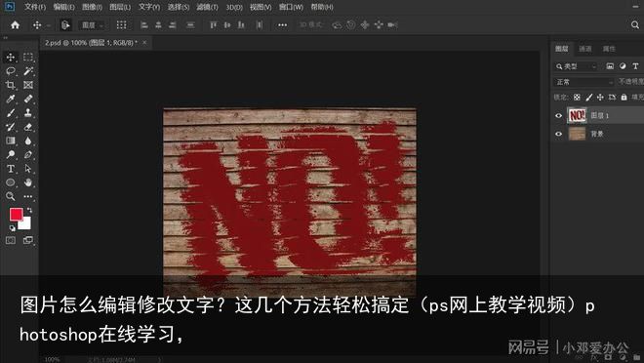Activate the Crop tool
Image resolution: width=644 pixels, height=363 pixels.
[11, 85]
